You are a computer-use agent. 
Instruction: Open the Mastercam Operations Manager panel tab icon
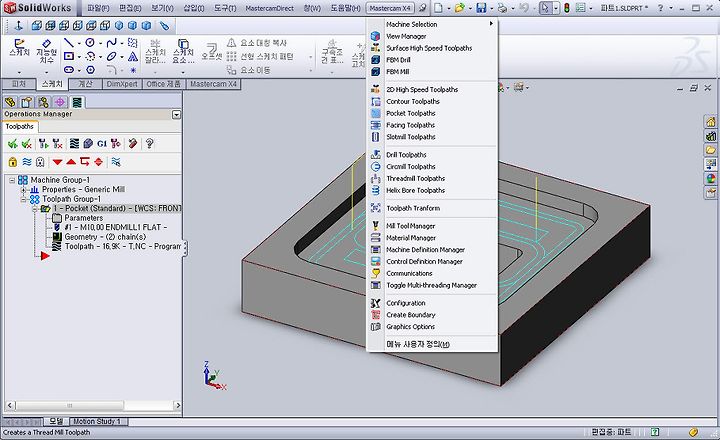[77, 102]
